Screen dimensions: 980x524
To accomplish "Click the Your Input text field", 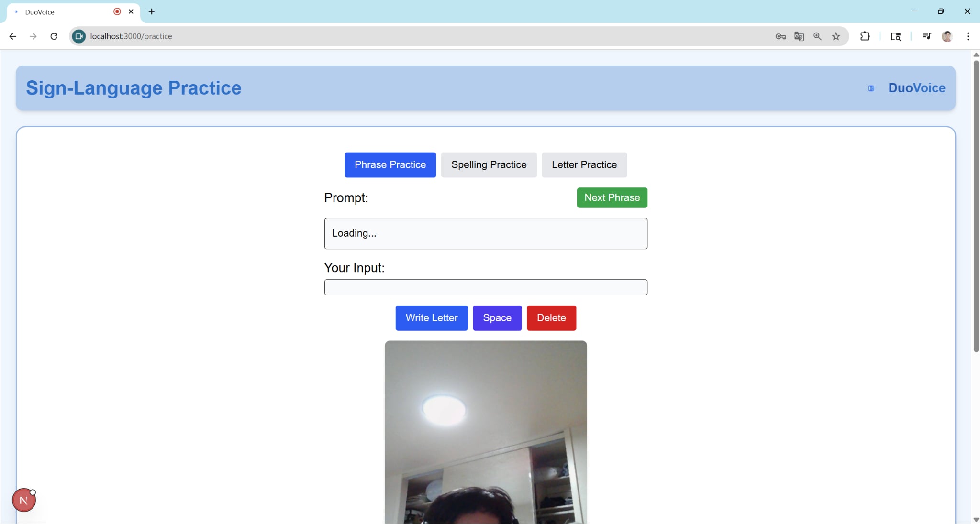I will coord(485,287).
